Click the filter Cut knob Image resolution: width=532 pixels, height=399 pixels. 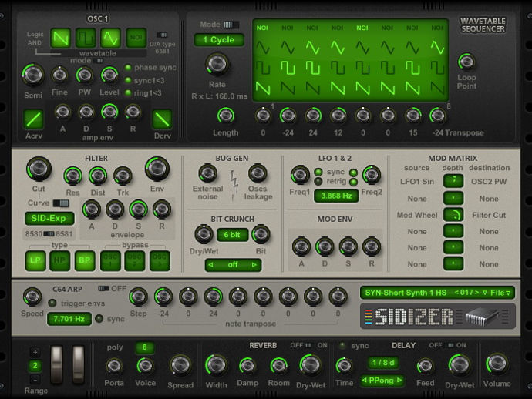coord(39,169)
